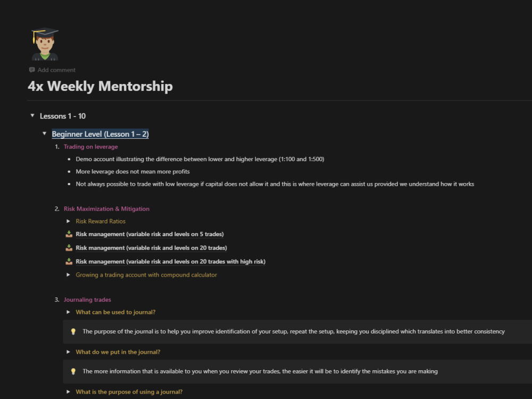Expand the Risk Reward Ratios toggle

click(68, 221)
